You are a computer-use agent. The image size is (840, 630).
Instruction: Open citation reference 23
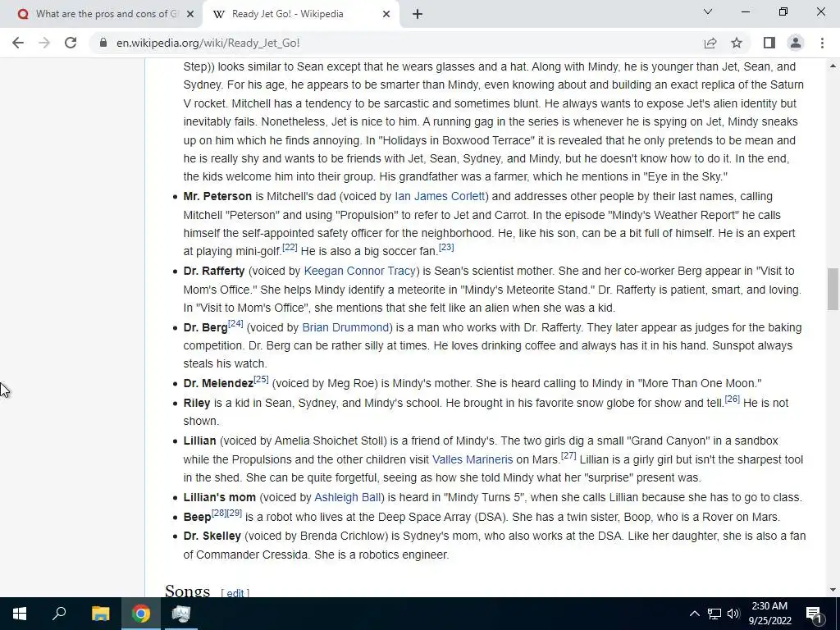click(x=446, y=247)
